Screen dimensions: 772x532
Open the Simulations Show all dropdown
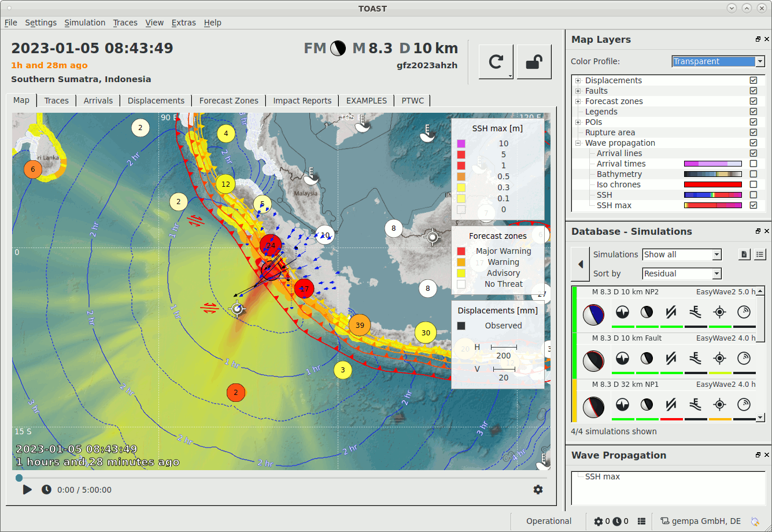coord(682,254)
